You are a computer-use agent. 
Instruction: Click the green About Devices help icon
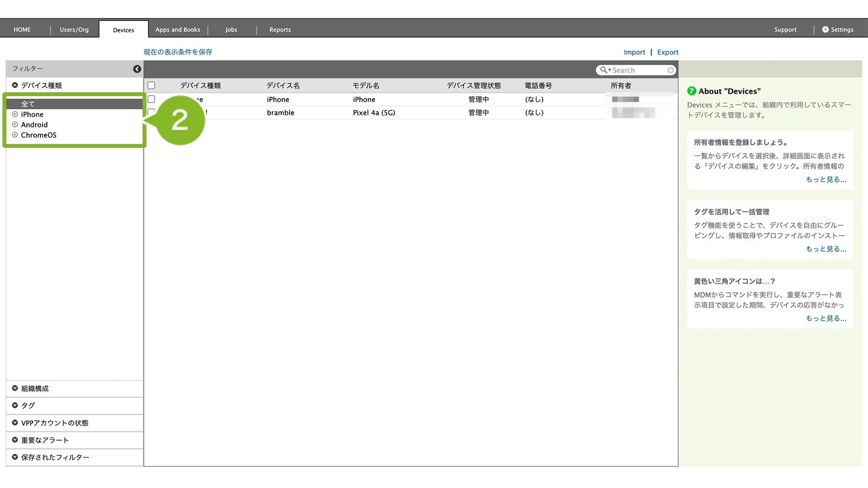(x=691, y=91)
